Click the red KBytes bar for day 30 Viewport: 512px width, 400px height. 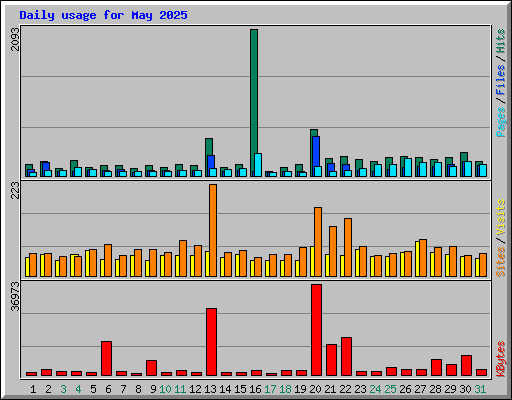tap(466, 366)
